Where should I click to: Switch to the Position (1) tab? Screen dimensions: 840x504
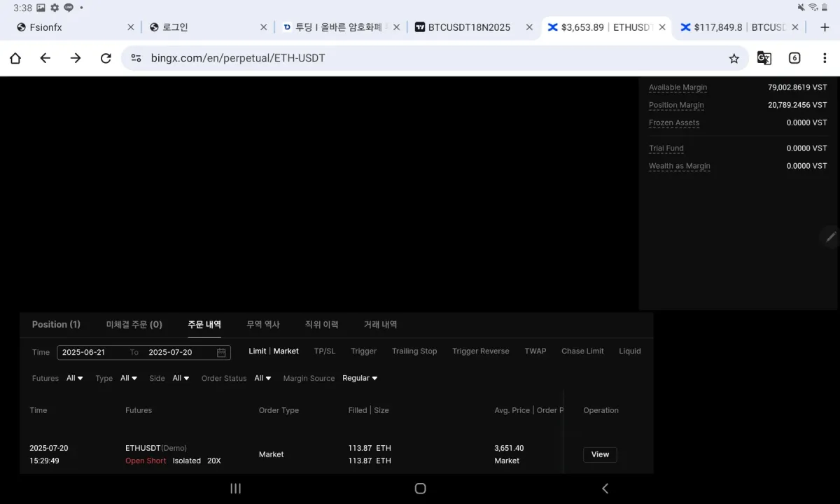pos(56,324)
